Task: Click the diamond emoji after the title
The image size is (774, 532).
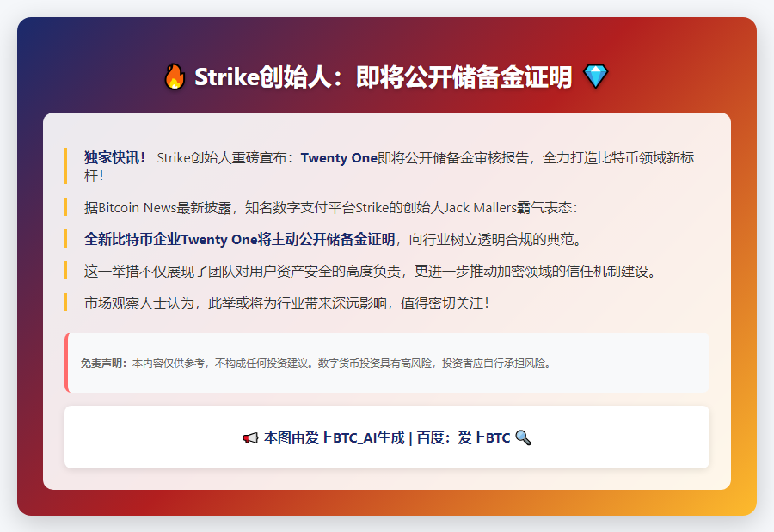Action: tap(595, 76)
